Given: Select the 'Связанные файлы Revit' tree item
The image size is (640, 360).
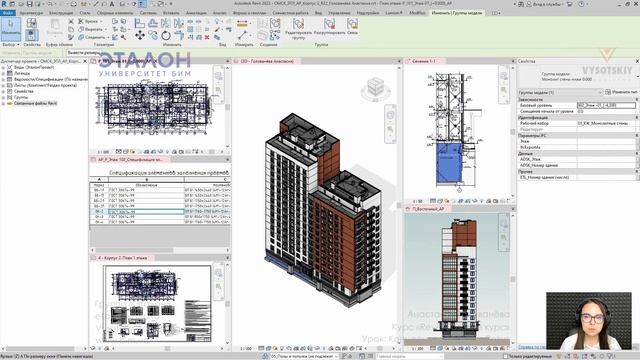Looking at the screenshot, I should (x=35, y=104).
